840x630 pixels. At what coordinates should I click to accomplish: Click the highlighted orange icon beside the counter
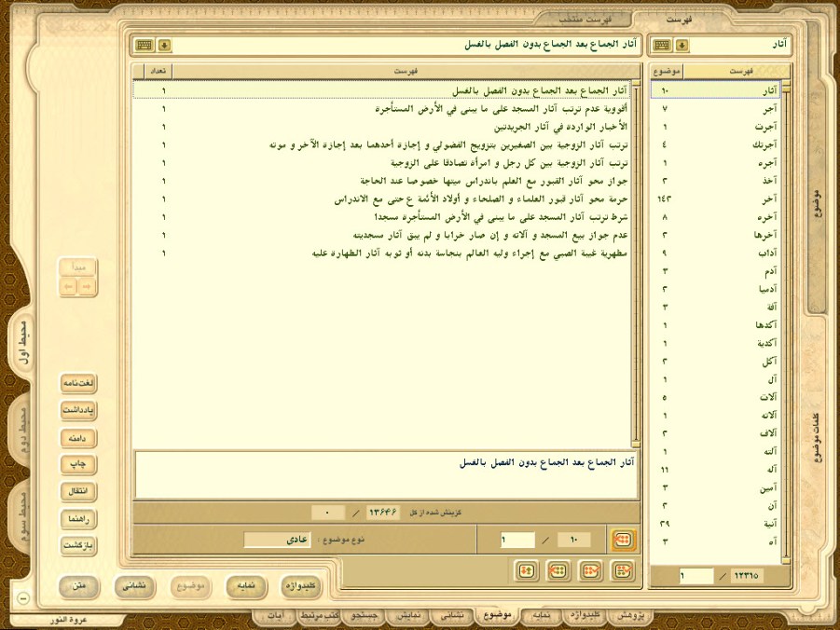621,540
